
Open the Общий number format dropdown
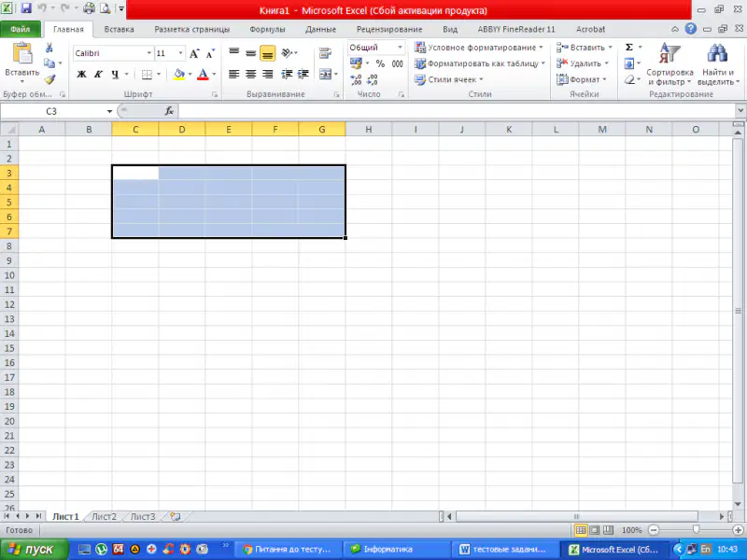pyautogui.click(x=400, y=48)
